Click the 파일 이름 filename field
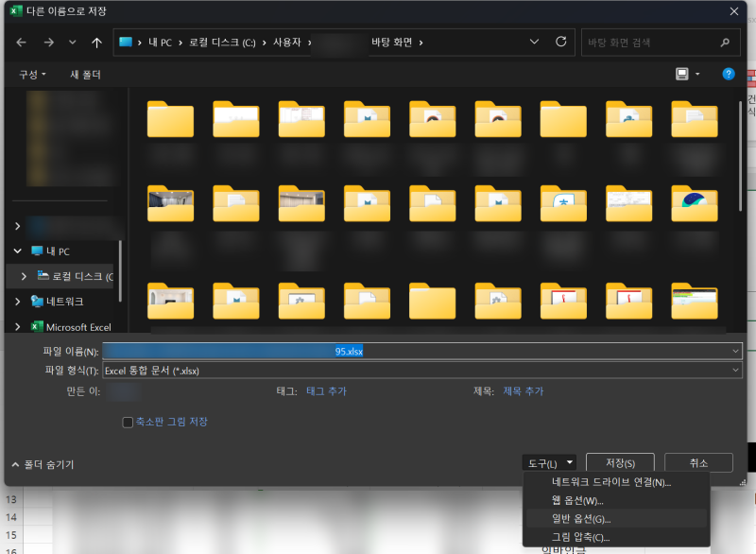 tap(421, 351)
